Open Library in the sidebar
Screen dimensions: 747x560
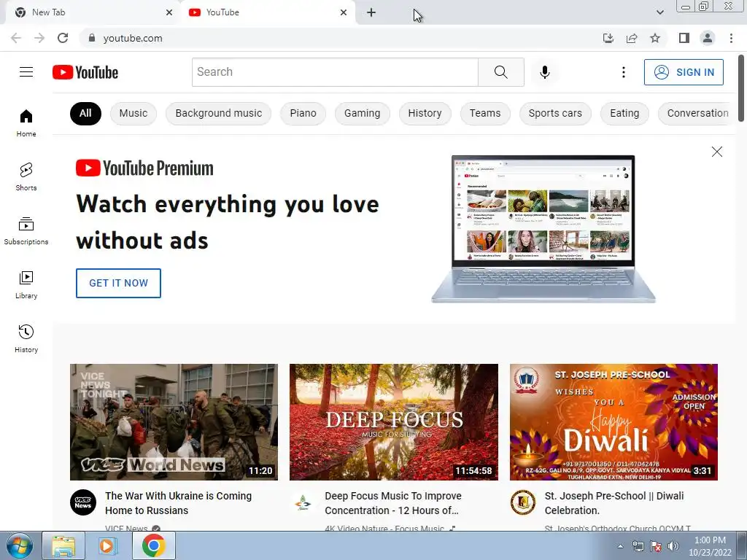26,284
